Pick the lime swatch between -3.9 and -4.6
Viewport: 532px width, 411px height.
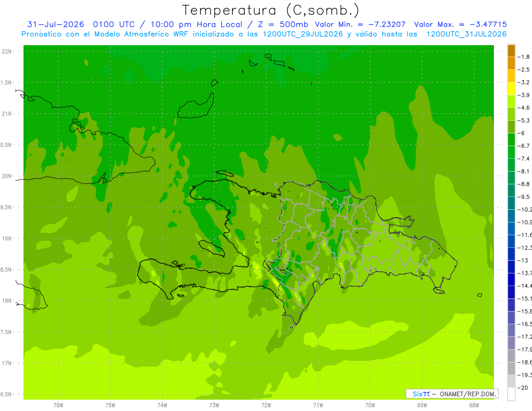click(511, 102)
